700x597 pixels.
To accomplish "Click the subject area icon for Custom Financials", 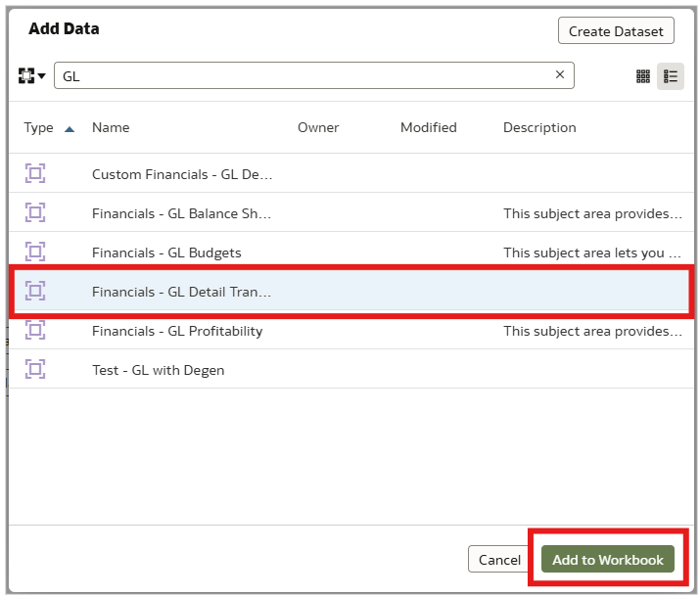I will [x=35, y=174].
